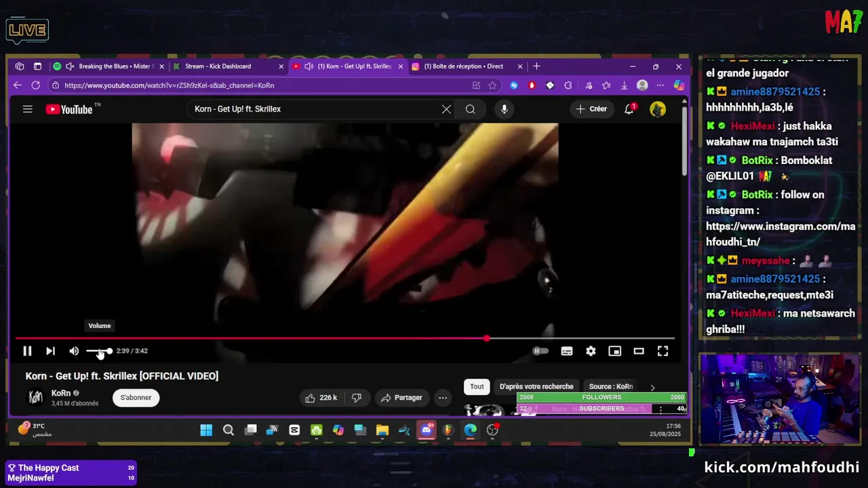
Task: Select the Tout filter chip
Action: point(477,386)
